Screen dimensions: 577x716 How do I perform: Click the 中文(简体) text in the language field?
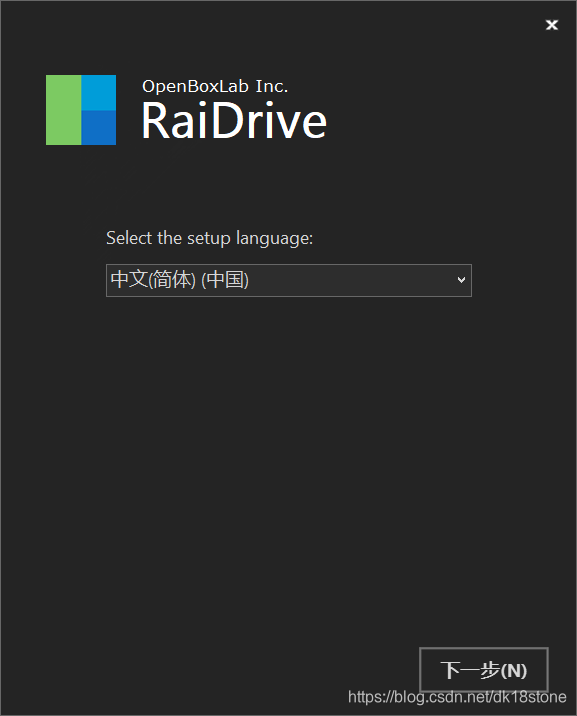point(153,279)
